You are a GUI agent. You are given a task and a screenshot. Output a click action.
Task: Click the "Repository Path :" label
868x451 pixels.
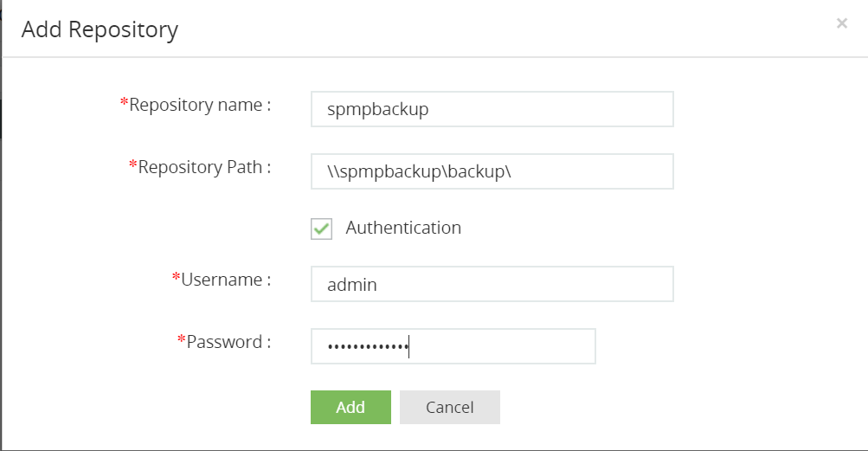tap(204, 167)
